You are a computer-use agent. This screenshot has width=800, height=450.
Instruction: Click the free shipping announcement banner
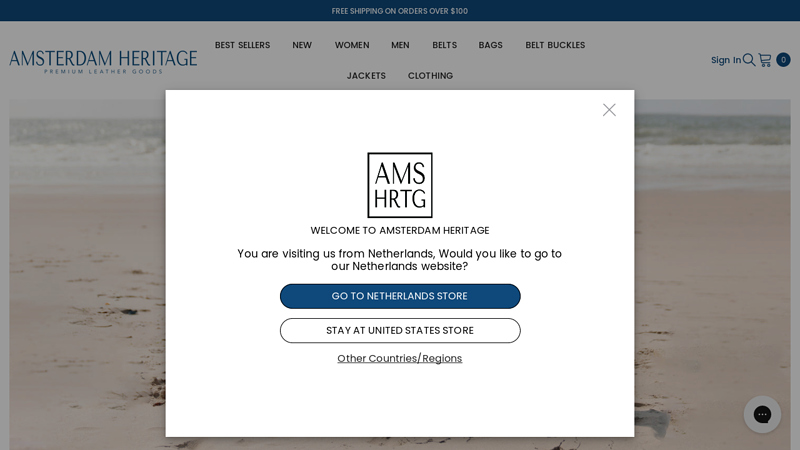coord(399,11)
